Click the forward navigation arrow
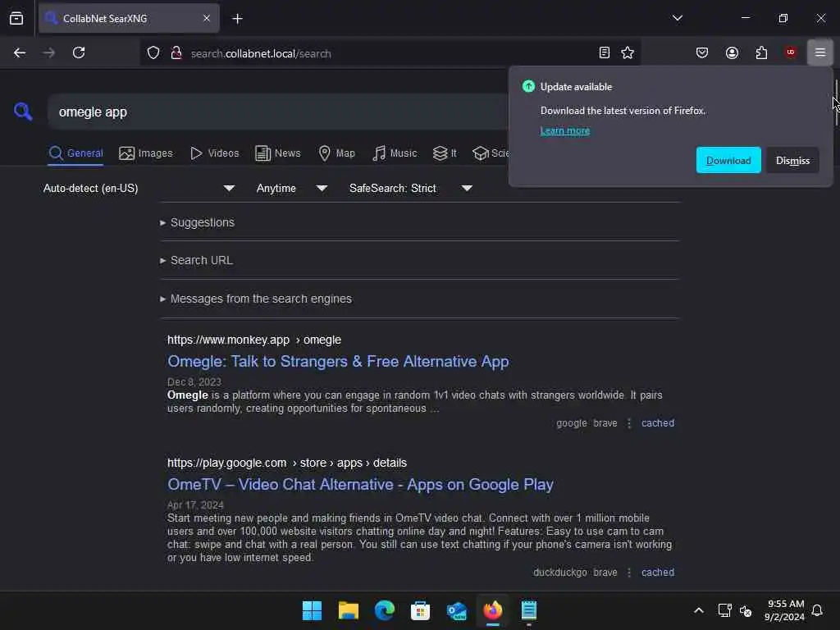Viewport: 840px width, 630px height. click(48, 52)
